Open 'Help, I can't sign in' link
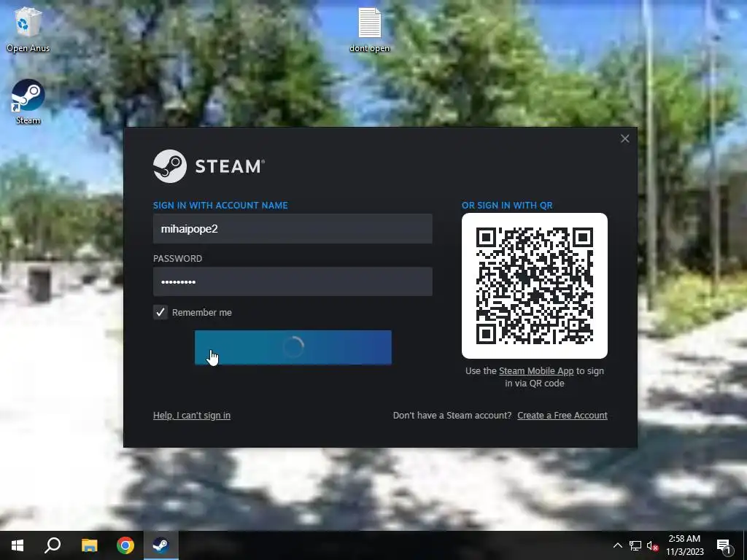This screenshot has height=560, width=747. 192,415
